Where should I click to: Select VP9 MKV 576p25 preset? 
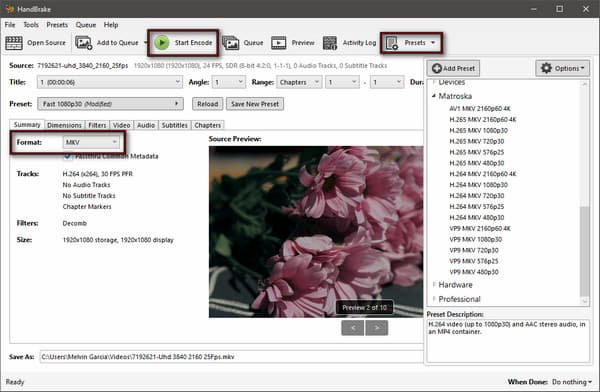pos(474,261)
